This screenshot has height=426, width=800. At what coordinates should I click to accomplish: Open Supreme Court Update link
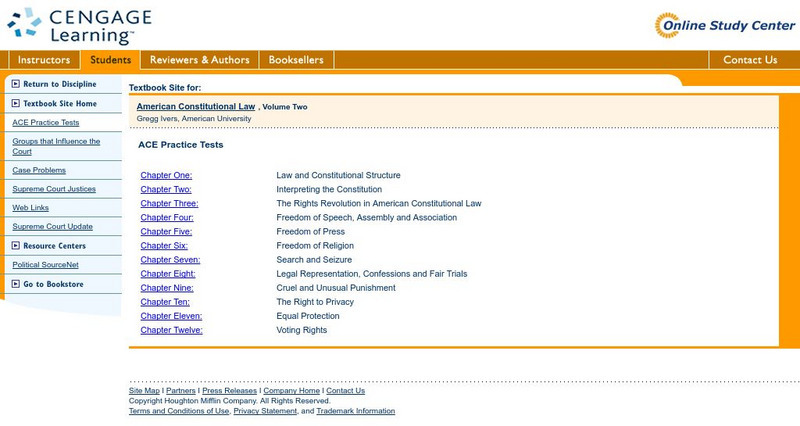pyautogui.click(x=53, y=227)
